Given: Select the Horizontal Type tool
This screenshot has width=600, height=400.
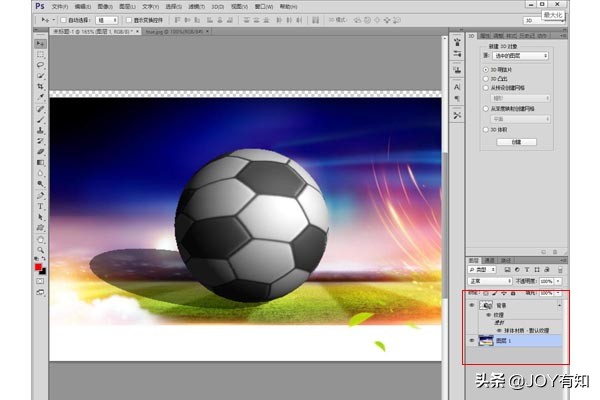Looking at the screenshot, I should [x=40, y=206].
